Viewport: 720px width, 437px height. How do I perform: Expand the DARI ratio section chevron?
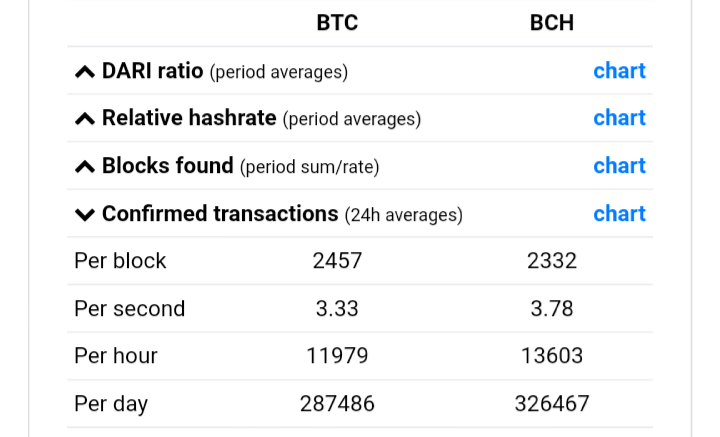pos(85,72)
